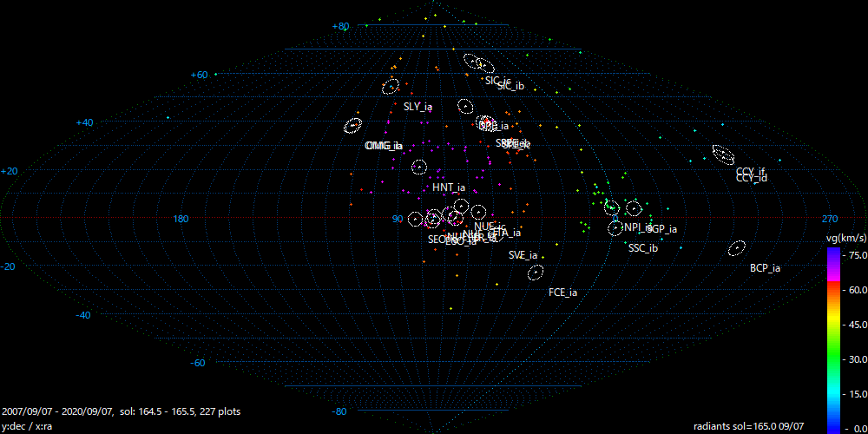Click the 'y:dec / x:ra' axis legend
868x434 pixels.
click(30, 426)
